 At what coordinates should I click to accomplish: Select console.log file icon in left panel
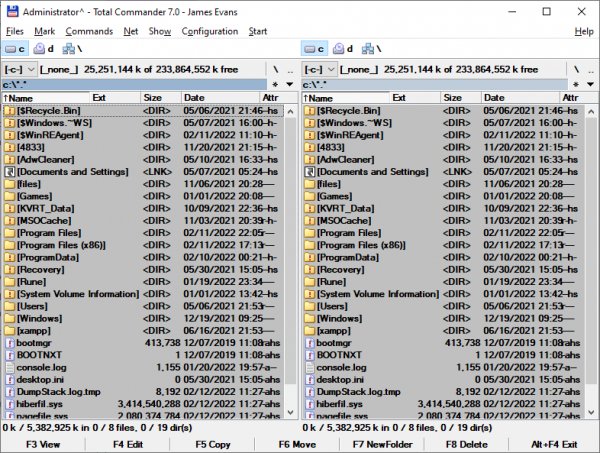pyautogui.click(x=9, y=368)
